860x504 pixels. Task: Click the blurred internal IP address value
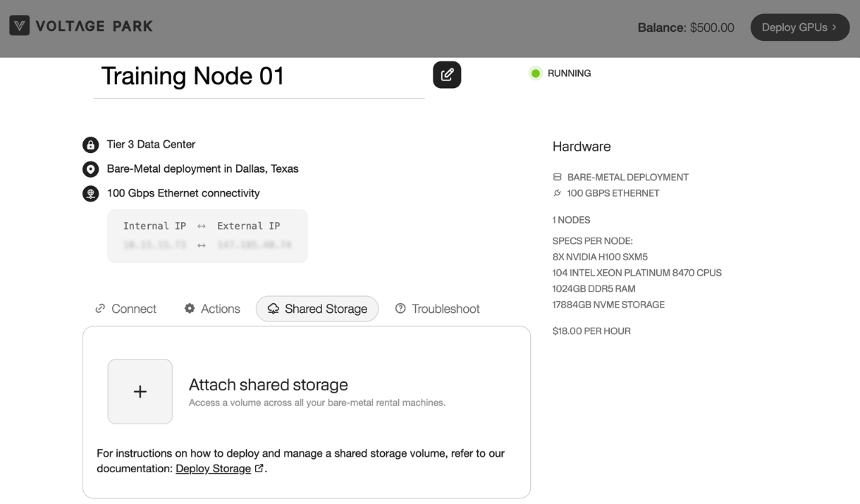(x=154, y=245)
